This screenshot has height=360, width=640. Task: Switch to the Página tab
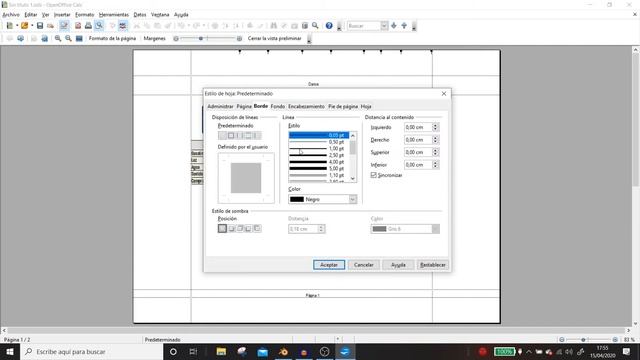(x=244, y=107)
